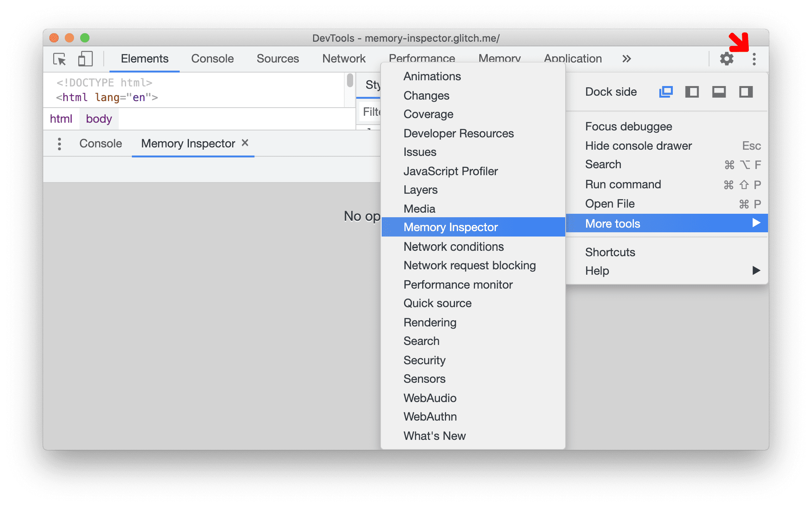The width and height of the screenshot is (812, 507).
Task: Click the three-dot customize menu icon
Action: point(754,59)
